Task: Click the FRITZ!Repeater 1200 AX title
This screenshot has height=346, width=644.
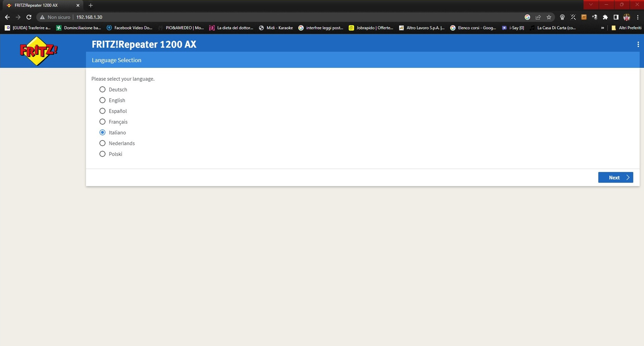Action: click(x=144, y=44)
